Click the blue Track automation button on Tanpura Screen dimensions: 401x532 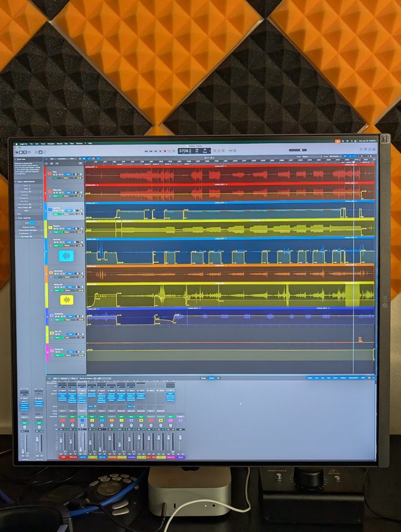click(69, 229)
